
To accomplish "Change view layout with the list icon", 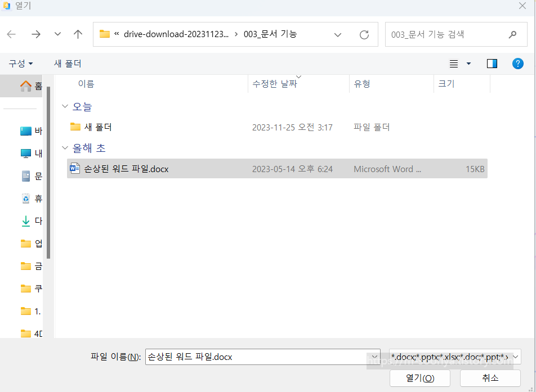I will point(454,64).
